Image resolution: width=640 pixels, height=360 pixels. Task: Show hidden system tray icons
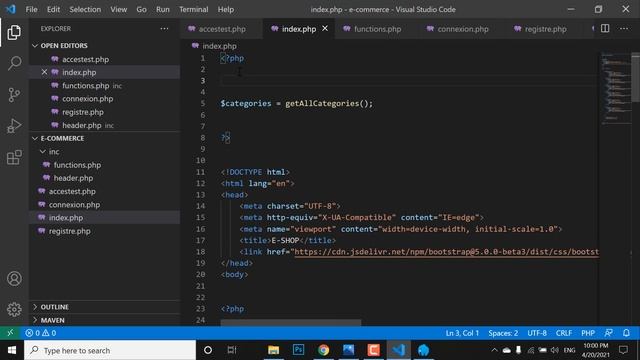[494, 350]
